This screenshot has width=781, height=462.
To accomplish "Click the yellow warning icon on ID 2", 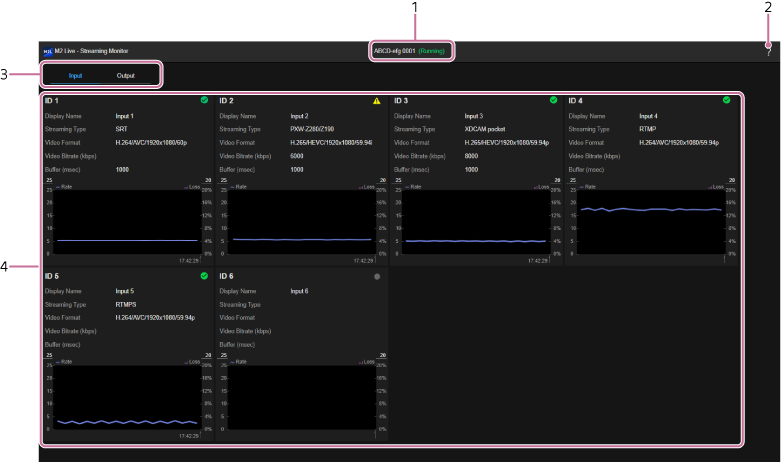I will (x=377, y=101).
